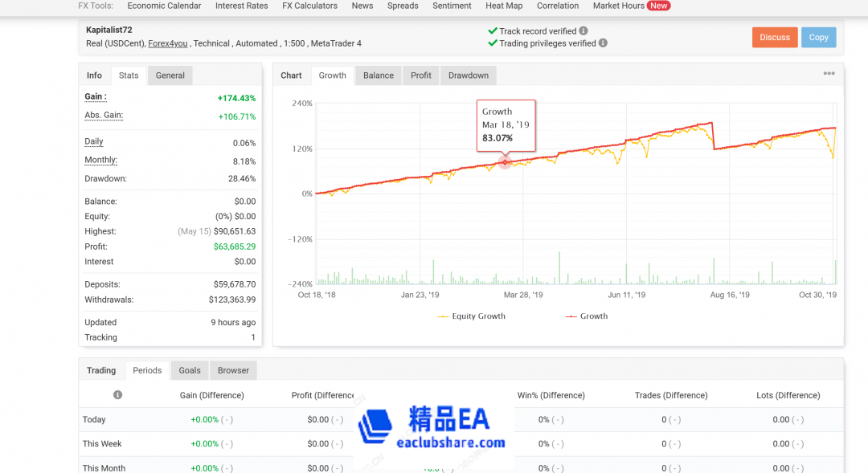Image resolution: width=868 pixels, height=473 pixels.
Task: Open the Goals tab
Action: pos(190,370)
